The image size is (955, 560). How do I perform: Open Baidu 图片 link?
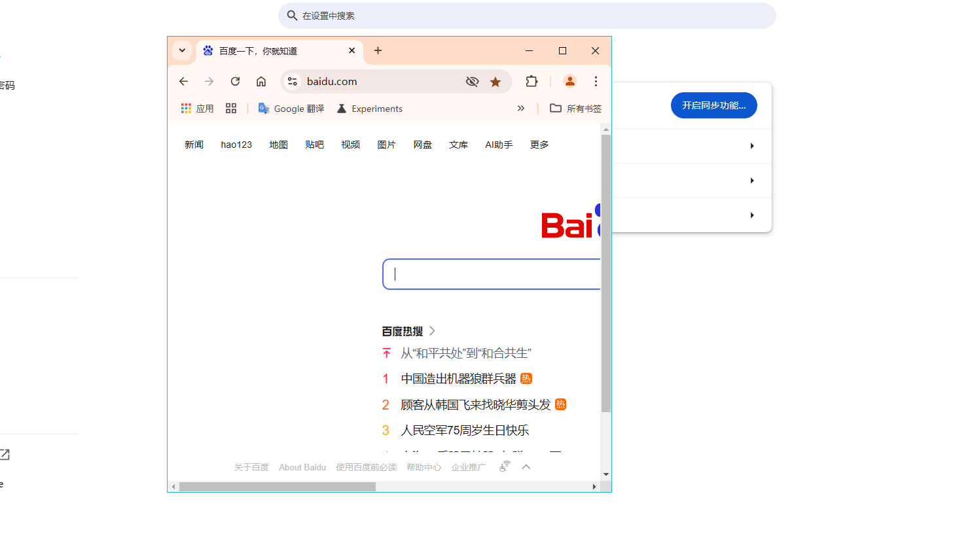coord(387,145)
